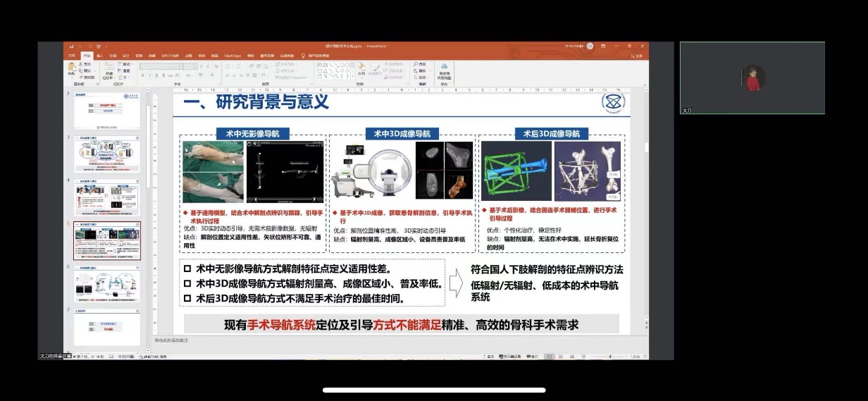The width and height of the screenshot is (868, 401).
Task: Click the Find magnifier icon in the editing group
Action: [416, 64]
